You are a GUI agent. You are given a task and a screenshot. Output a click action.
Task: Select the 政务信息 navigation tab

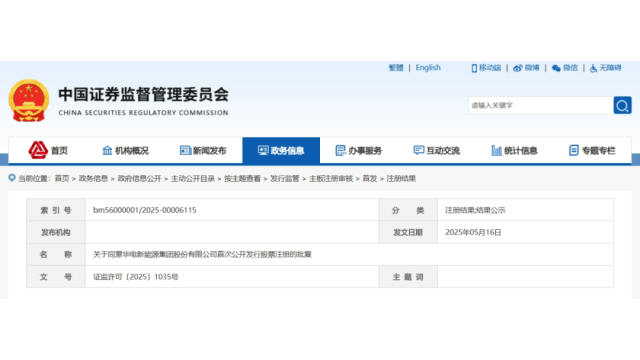[281, 151]
